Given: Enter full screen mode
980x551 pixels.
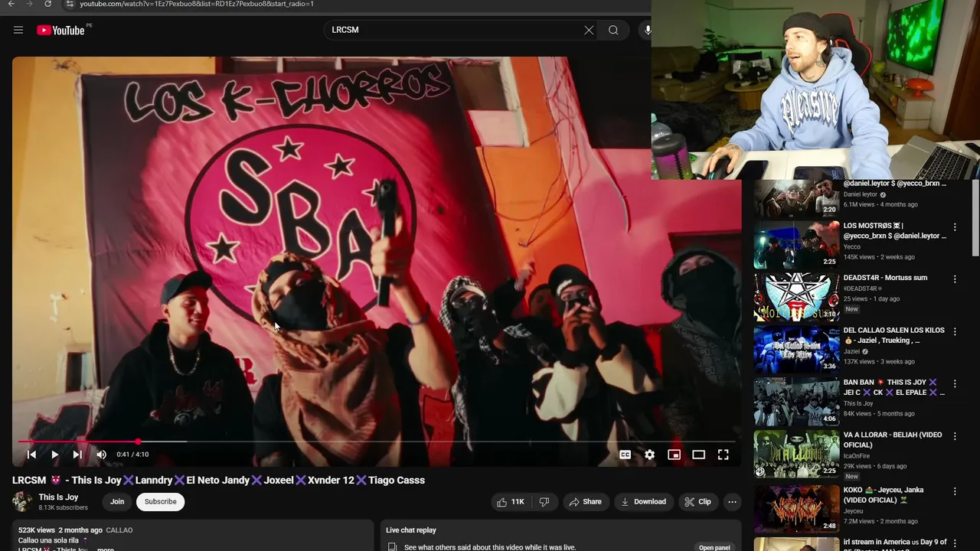Looking at the screenshot, I should [723, 455].
